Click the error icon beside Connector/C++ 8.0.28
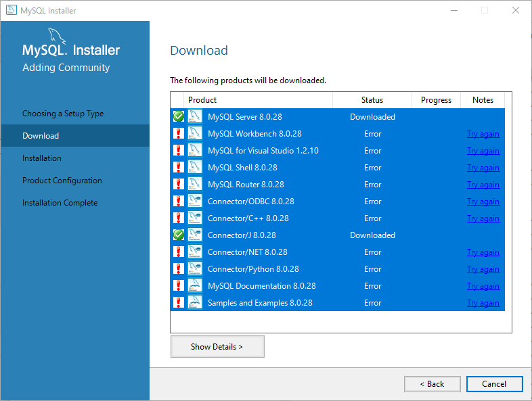Viewport: 532px width, 401px height. coord(179,218)
